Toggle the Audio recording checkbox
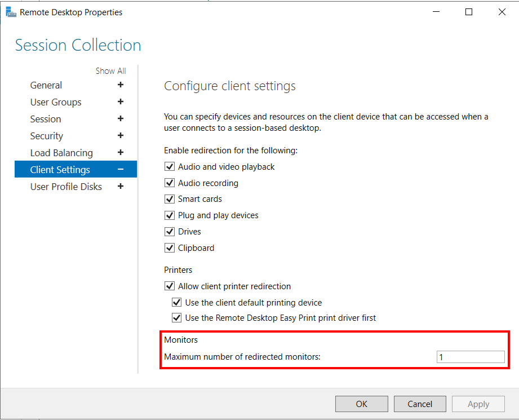 [170, 183]
